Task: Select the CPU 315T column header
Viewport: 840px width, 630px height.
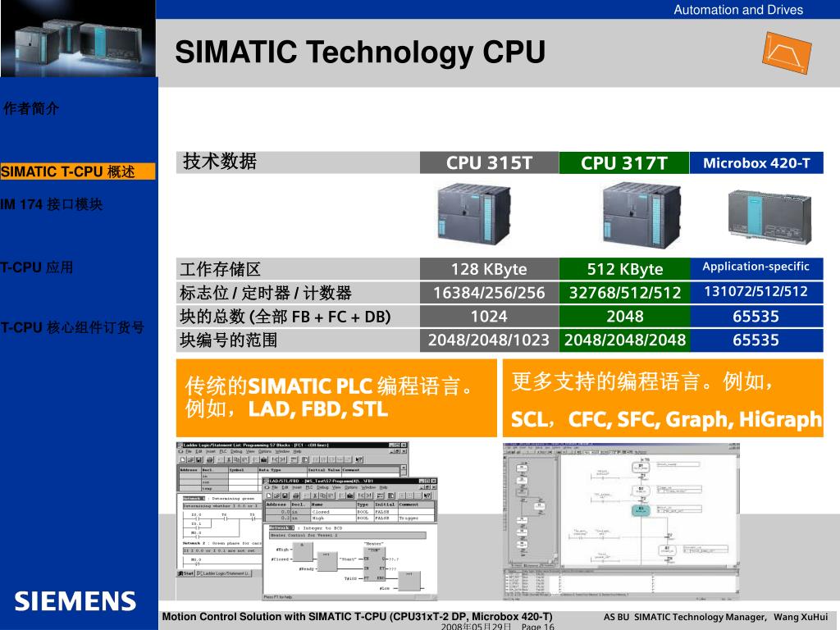Action: point(489,163)
